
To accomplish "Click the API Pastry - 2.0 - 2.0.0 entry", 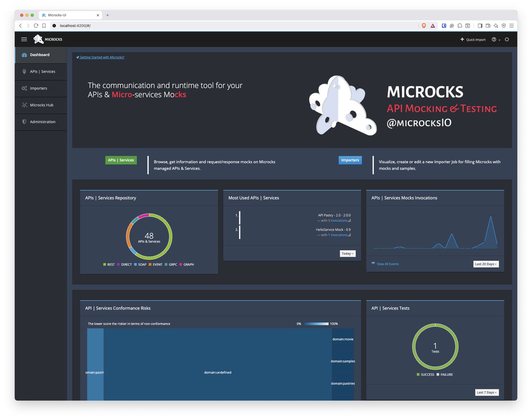I will click(334, 215).
